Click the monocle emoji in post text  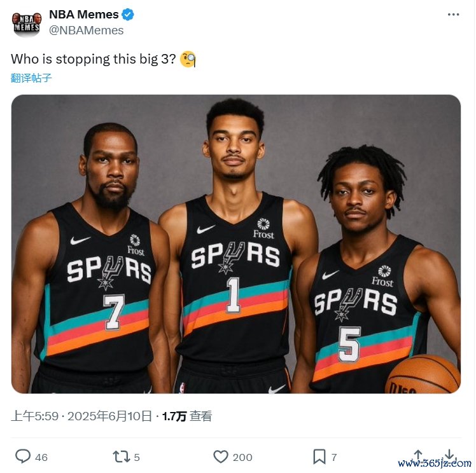pos(188,59)
